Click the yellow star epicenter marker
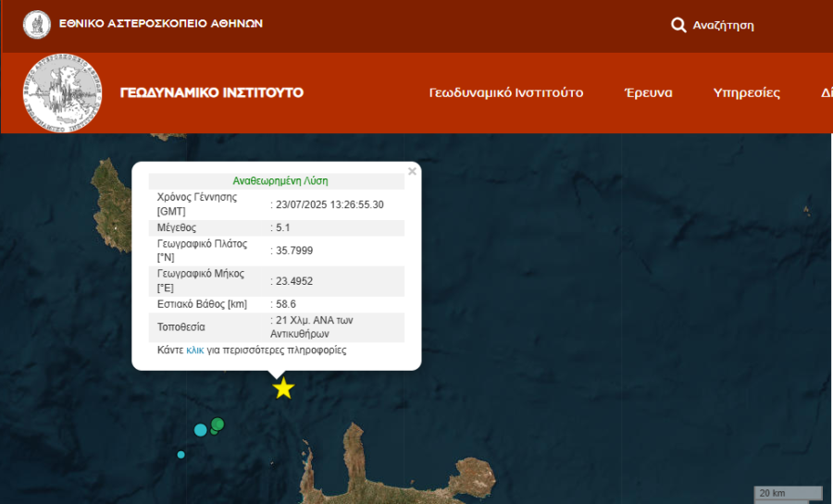Screen dimensions: 833x504 coord(284,388)
